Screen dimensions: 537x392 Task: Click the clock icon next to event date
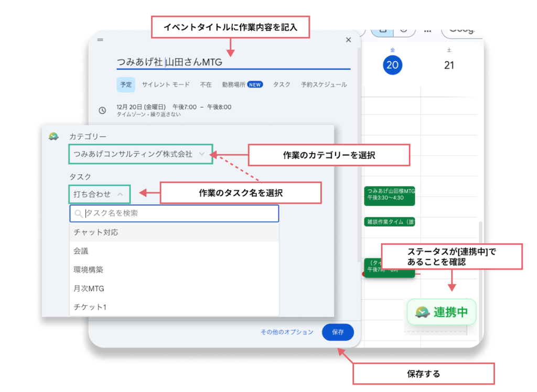pyautogui.click(x=103, y=111)
